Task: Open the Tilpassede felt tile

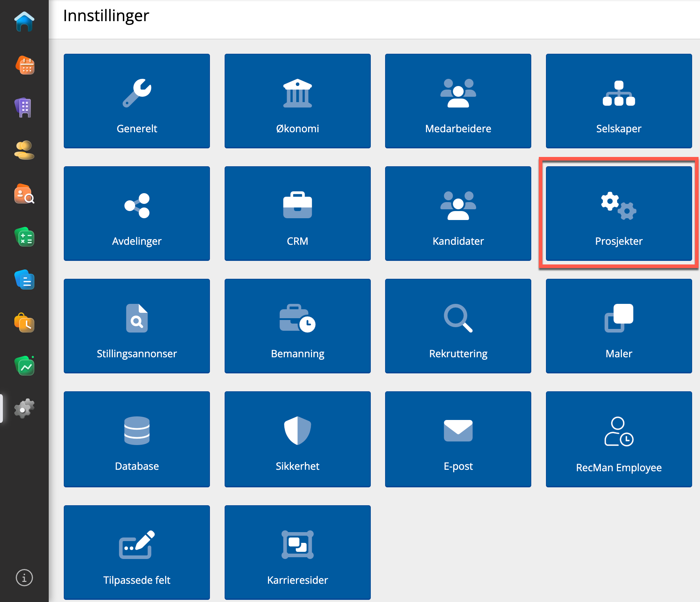Action: tap(137, 552)
